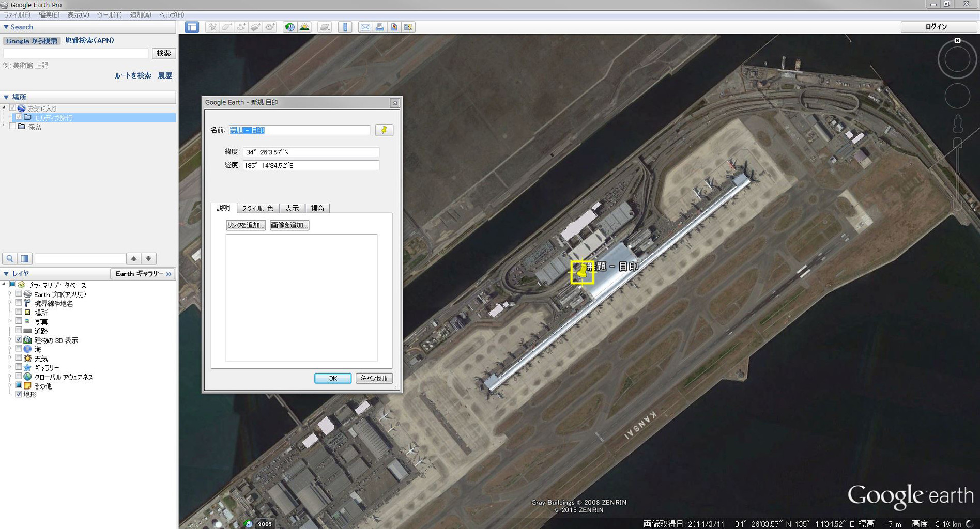
Task: Click the add path toolbar icon
Action: (x=241, y=27)
